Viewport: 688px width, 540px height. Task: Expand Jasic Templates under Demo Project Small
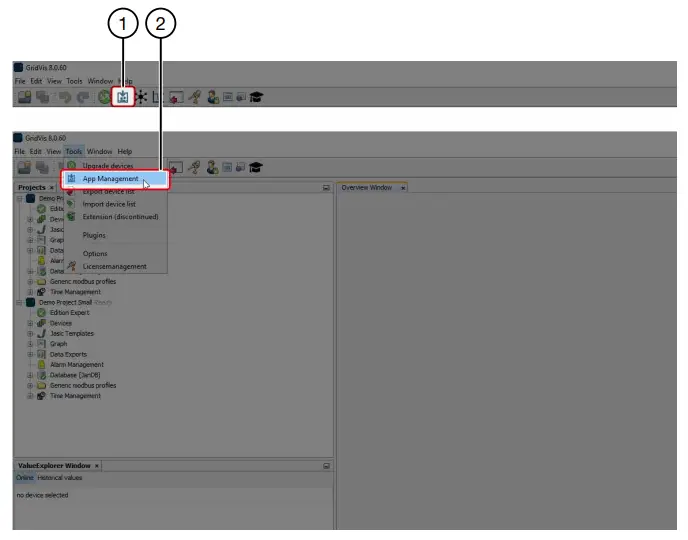[30, 333]
